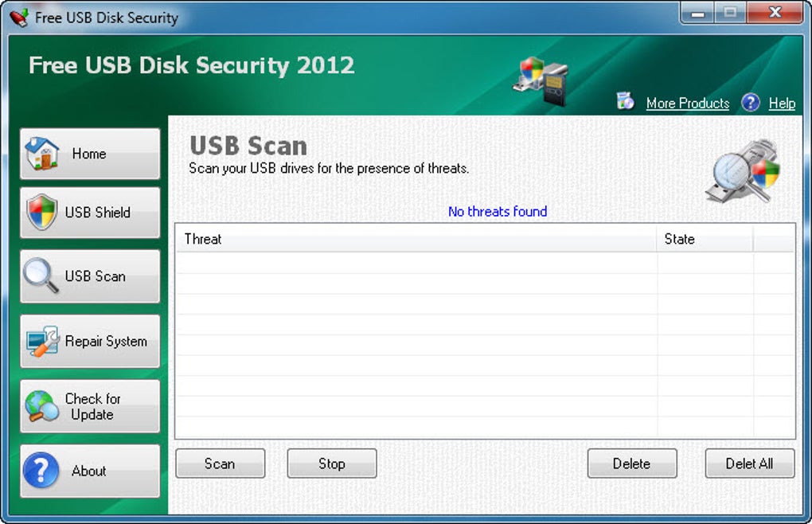Click the Delet All button
Screen dimensions: 812x524
(x=749, y=463)
